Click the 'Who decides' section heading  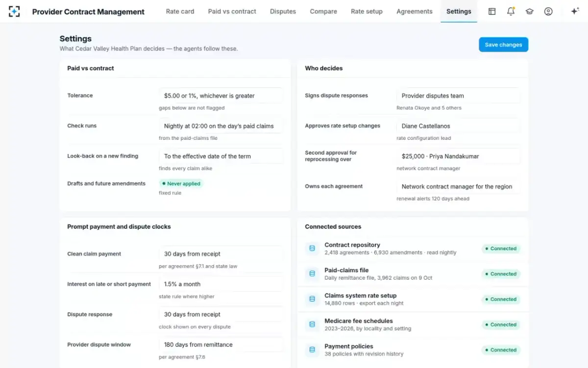click(324, 68)
